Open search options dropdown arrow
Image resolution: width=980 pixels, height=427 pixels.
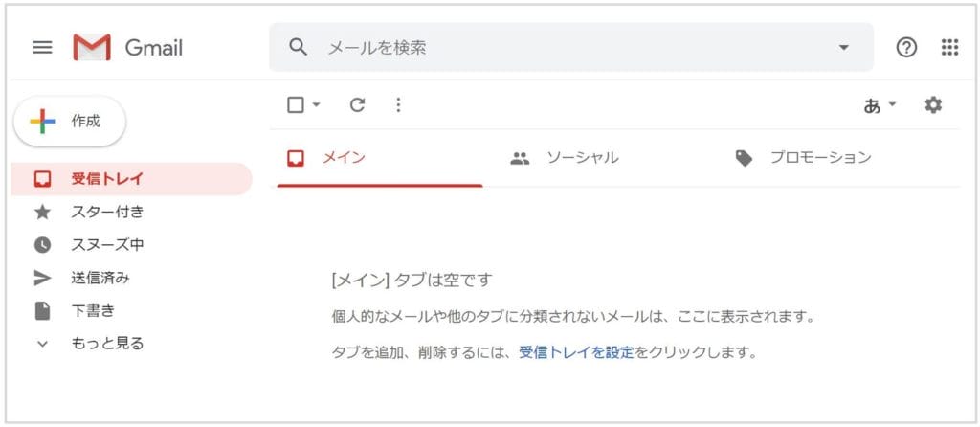coord(844,48)
